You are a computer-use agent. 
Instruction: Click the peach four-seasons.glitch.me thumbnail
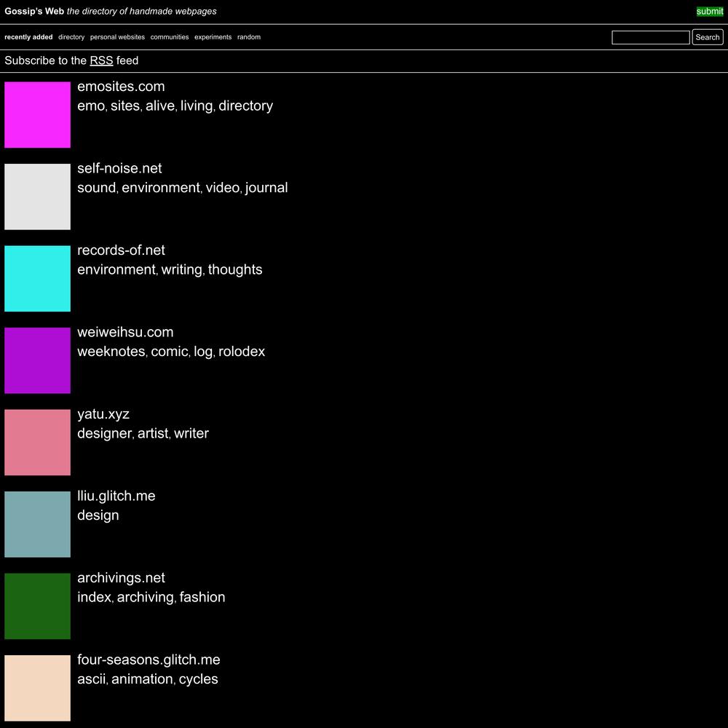[38, 688]
